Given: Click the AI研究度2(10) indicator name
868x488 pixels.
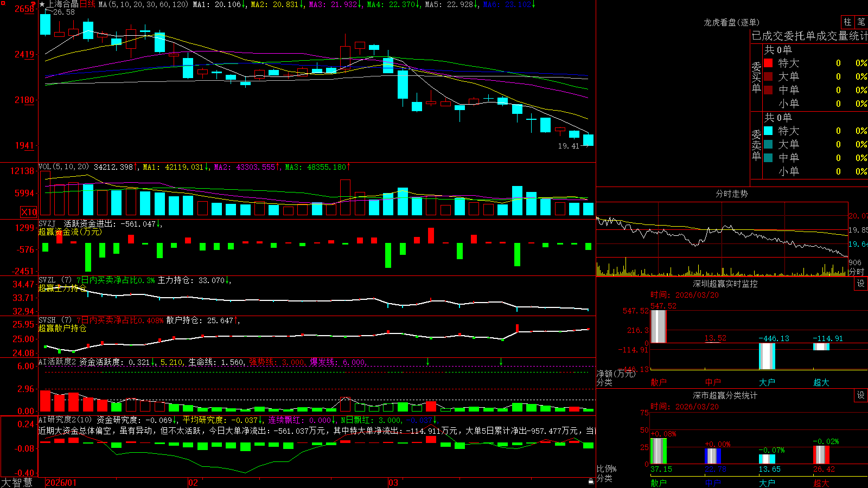Looking at the screenshot, I should click(65, 420).
